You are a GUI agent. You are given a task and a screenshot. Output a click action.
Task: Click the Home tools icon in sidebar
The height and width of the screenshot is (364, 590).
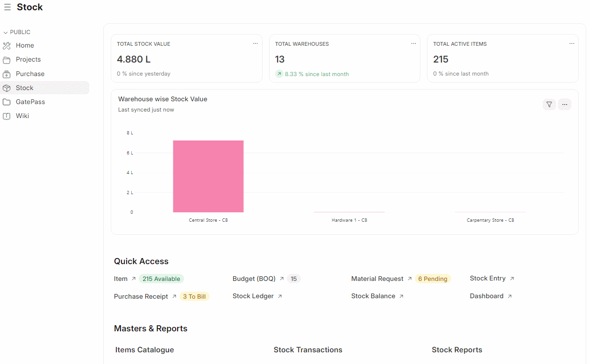tap(7, 46)
